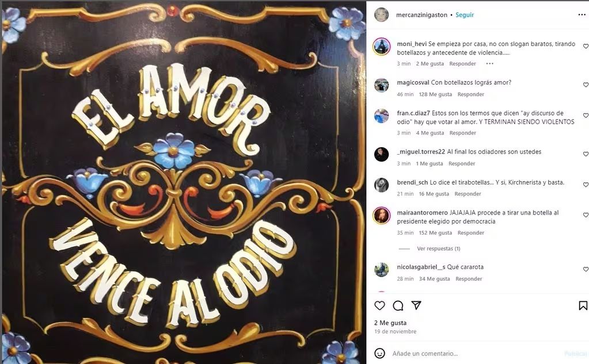Image resolution: width=589 pixels, height=364 pixels.
Task: Show 128 Me gusta on magicosval comment
Action: coord(435,94)
